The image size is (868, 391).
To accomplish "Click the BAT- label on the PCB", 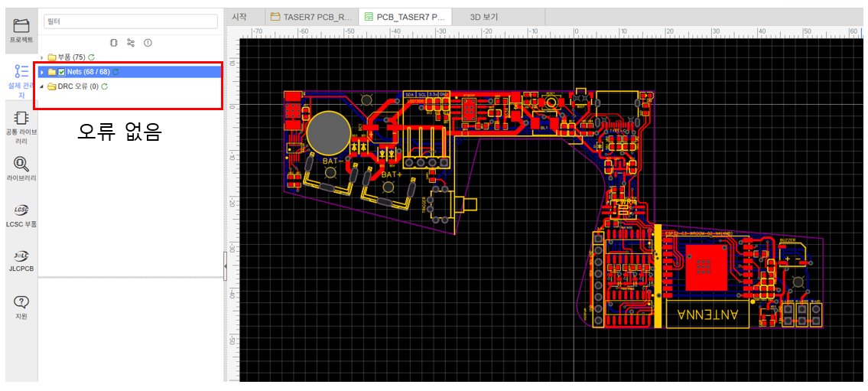I will pyautogui.click(x=333, y=161).
